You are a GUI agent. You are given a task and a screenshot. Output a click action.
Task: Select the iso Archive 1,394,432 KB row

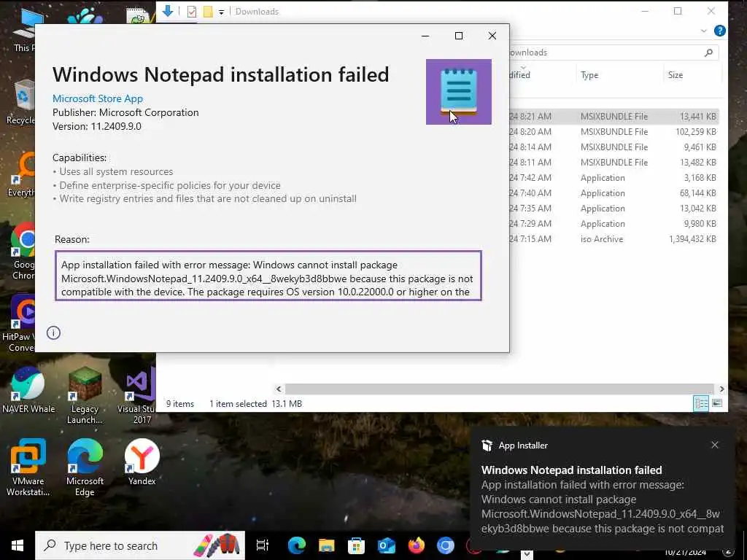(x=614, y=239)
